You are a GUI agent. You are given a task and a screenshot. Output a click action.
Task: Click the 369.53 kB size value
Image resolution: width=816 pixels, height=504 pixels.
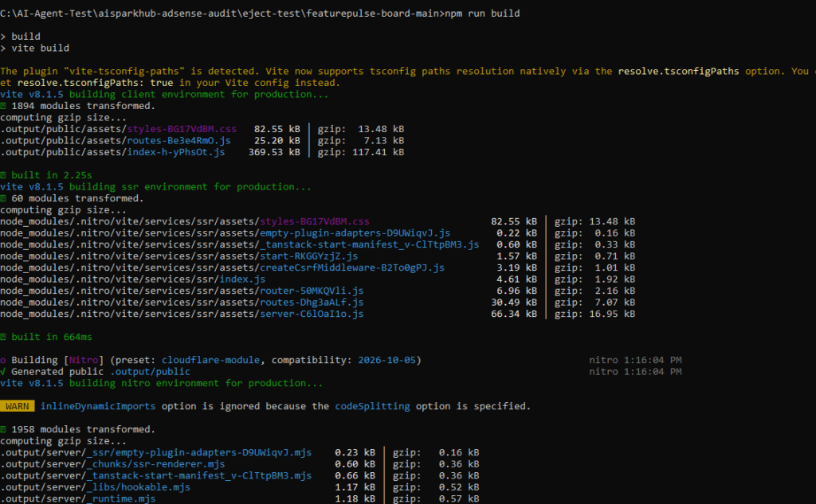[274, 152]
